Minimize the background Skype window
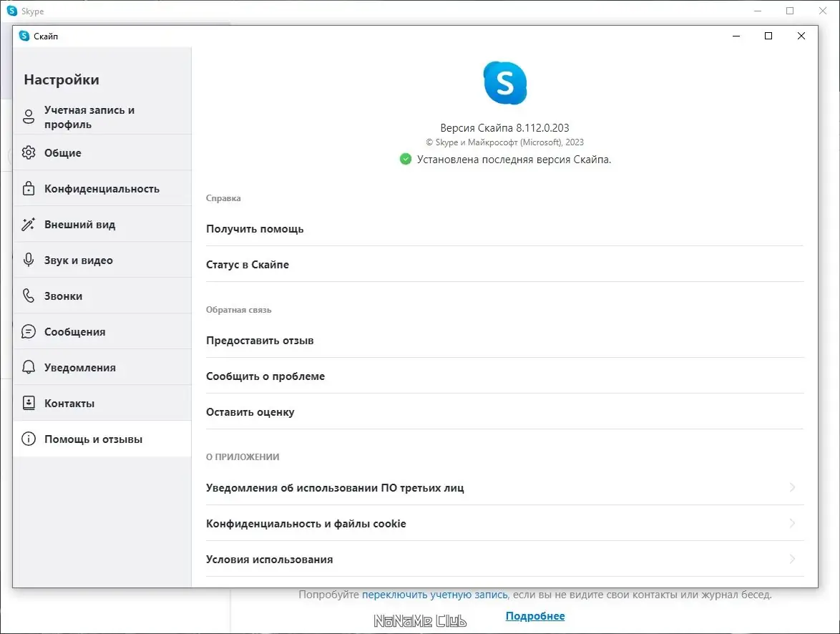 758,11
